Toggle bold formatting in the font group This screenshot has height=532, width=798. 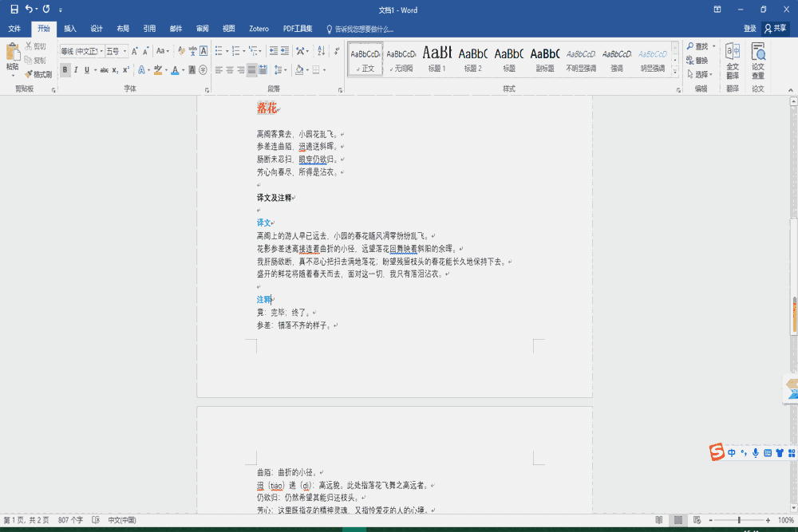click(x=65, y=70)
